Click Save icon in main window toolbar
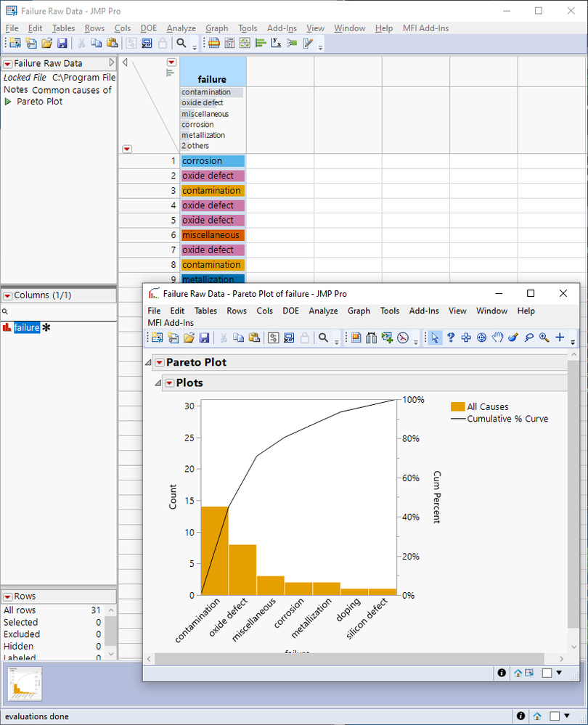 [62, 44]
